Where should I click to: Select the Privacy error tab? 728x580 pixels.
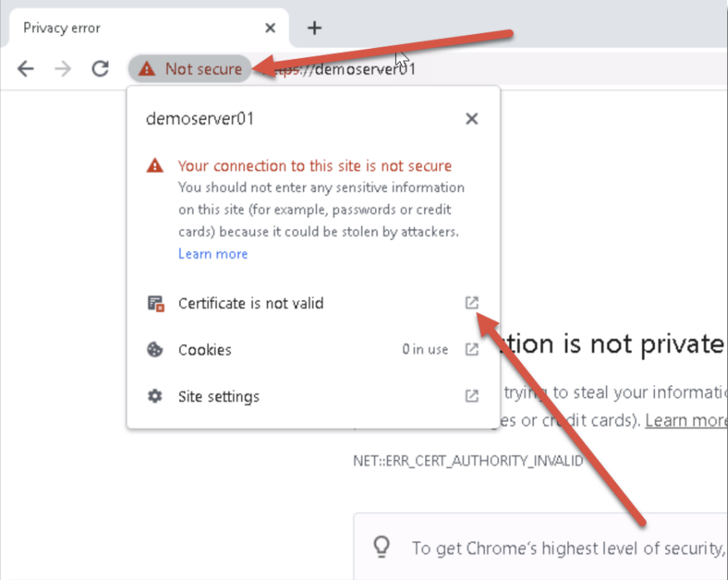point(149,28)
